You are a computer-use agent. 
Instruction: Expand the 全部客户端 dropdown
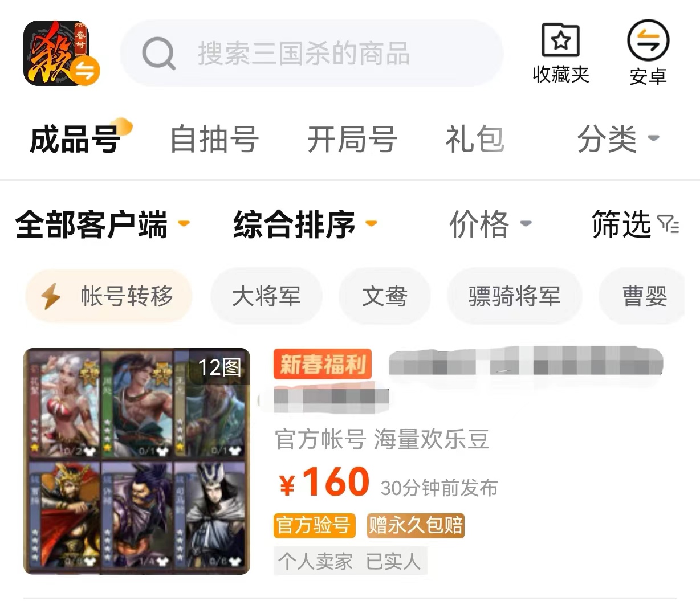click(103, 224)
